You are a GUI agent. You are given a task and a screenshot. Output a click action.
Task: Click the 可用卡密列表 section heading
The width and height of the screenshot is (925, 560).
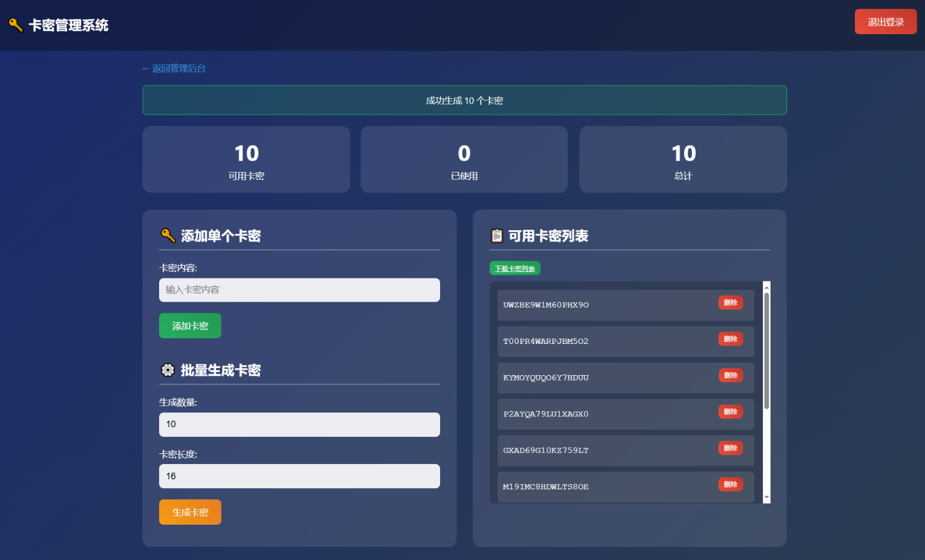point(548,236)
